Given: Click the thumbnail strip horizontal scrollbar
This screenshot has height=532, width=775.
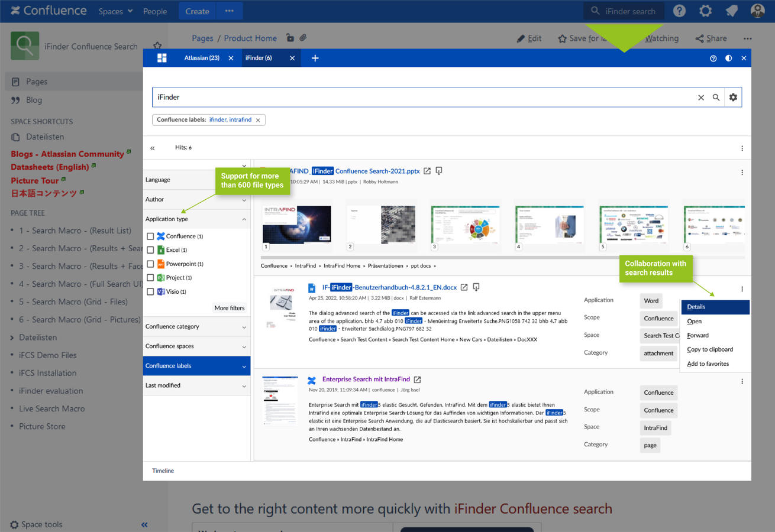Looking at the screenshot, I should click(502, 258).
